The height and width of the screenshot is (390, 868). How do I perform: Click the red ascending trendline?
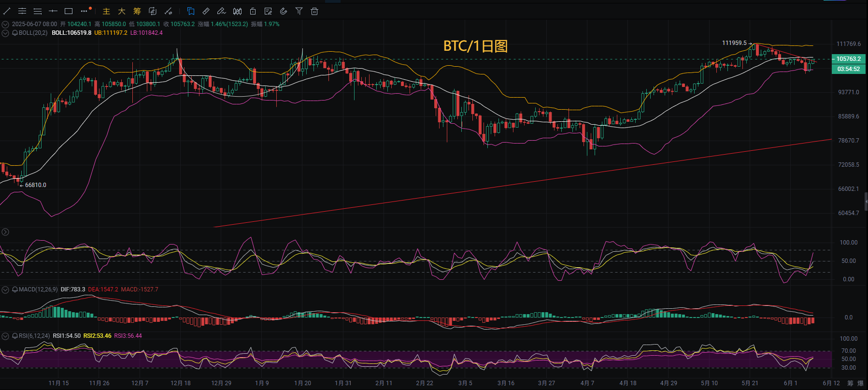point(522,183)
